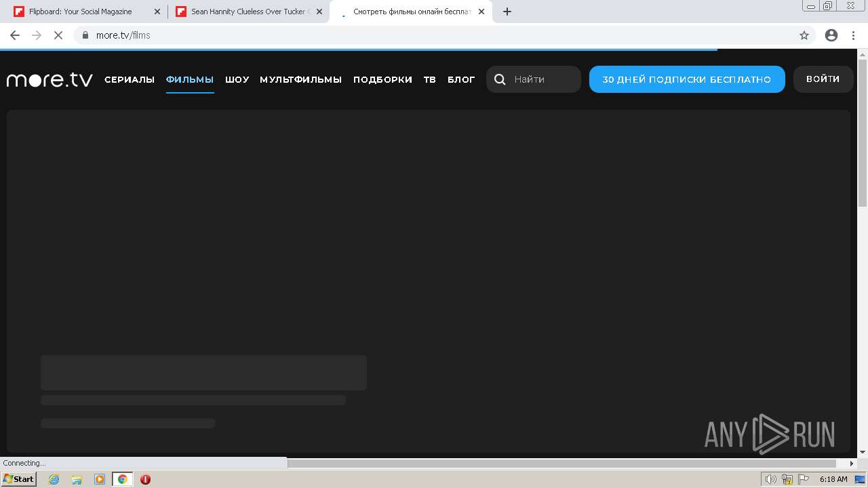The image size is (868, 488).
Task: Close the more.tv films tab
Action: pyautogui.click(x=481, y=12)
